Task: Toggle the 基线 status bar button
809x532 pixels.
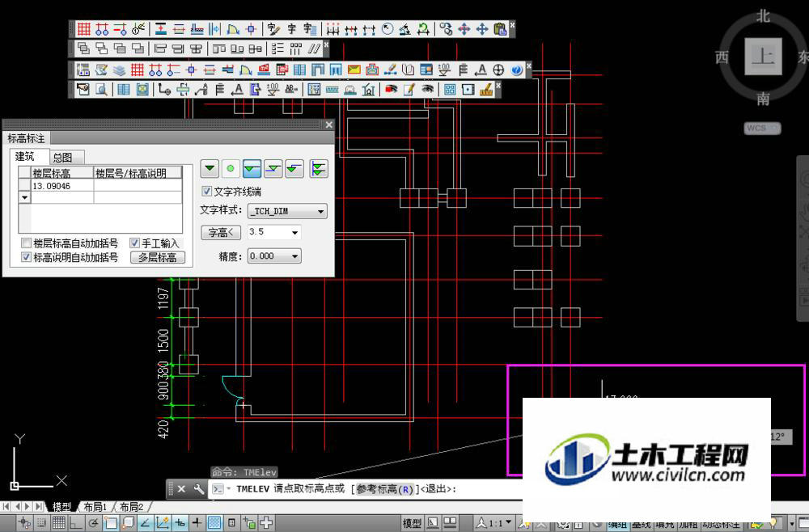Action: (641, 524)
